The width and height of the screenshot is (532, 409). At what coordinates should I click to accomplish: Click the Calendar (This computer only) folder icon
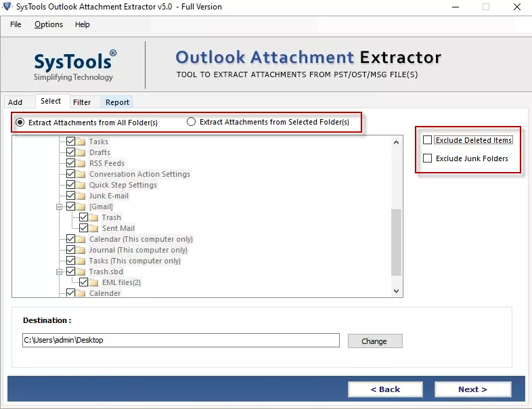[x=81, y=239]
